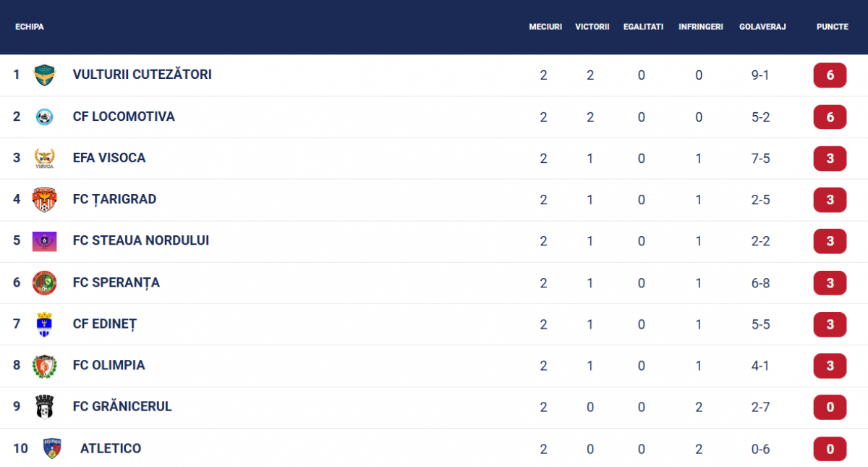Open the CF LOCOMOTIVA team name
The image size is (868, 467).
[124, 117]
